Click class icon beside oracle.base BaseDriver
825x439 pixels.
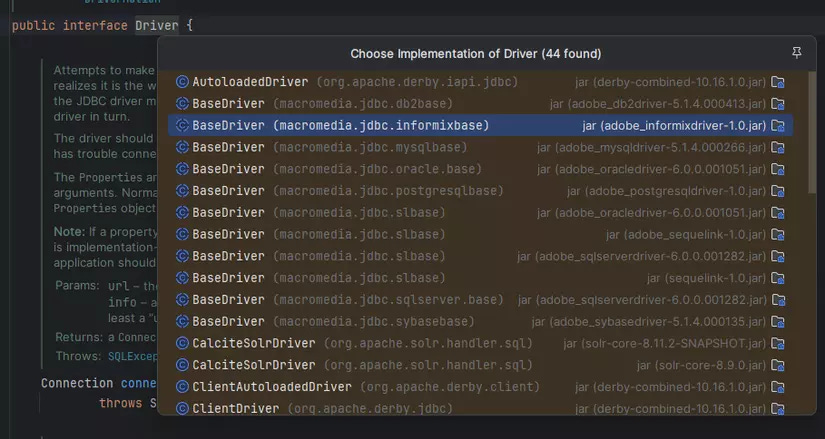182,169
